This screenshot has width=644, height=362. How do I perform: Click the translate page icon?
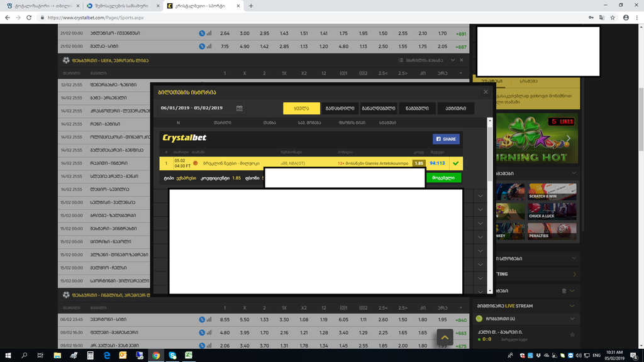[602, 18]
